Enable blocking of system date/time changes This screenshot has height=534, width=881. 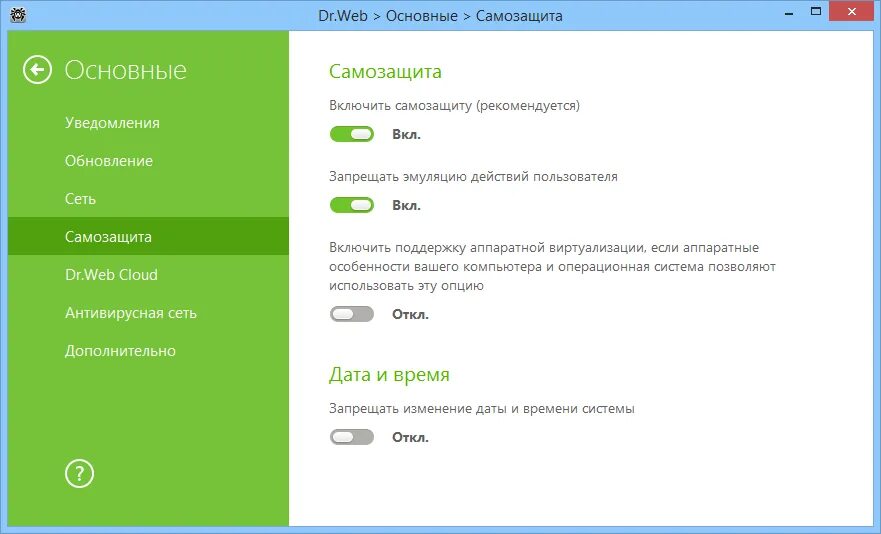352,437
